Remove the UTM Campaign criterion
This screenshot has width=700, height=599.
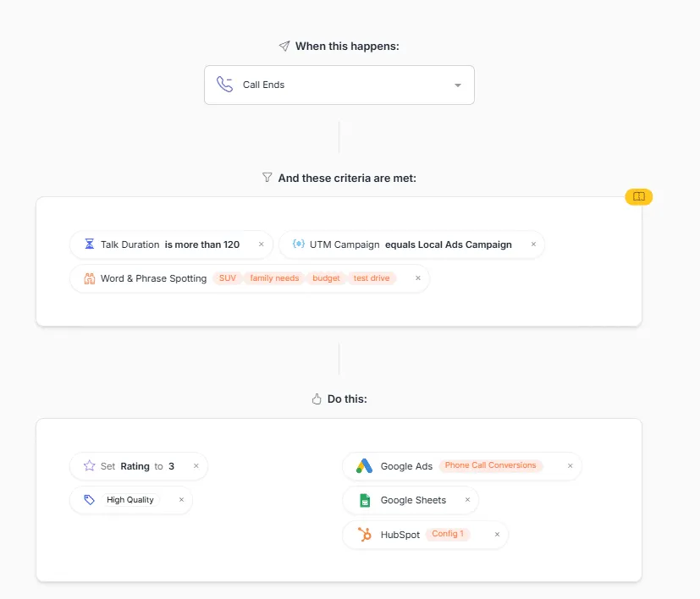click(x=533, y=245)
